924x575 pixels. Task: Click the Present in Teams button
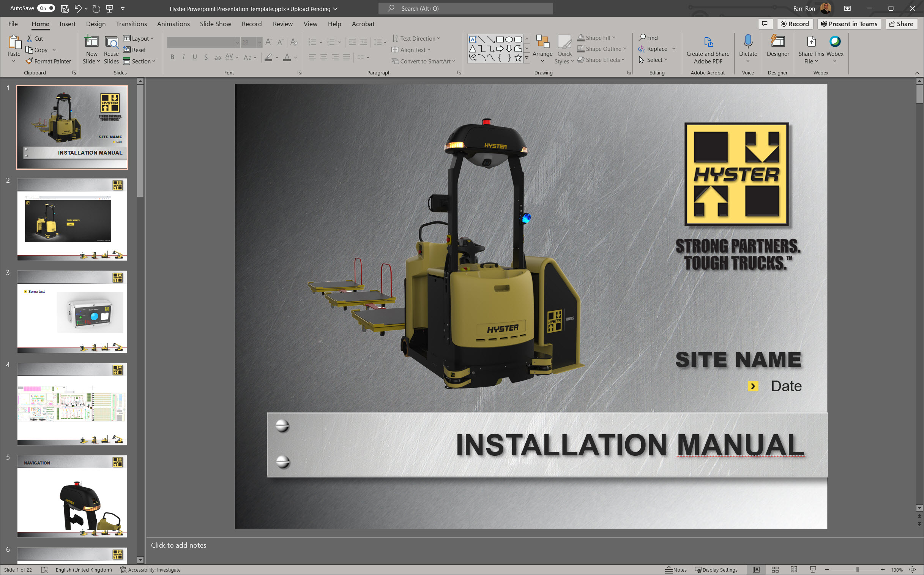pos(849,24)
